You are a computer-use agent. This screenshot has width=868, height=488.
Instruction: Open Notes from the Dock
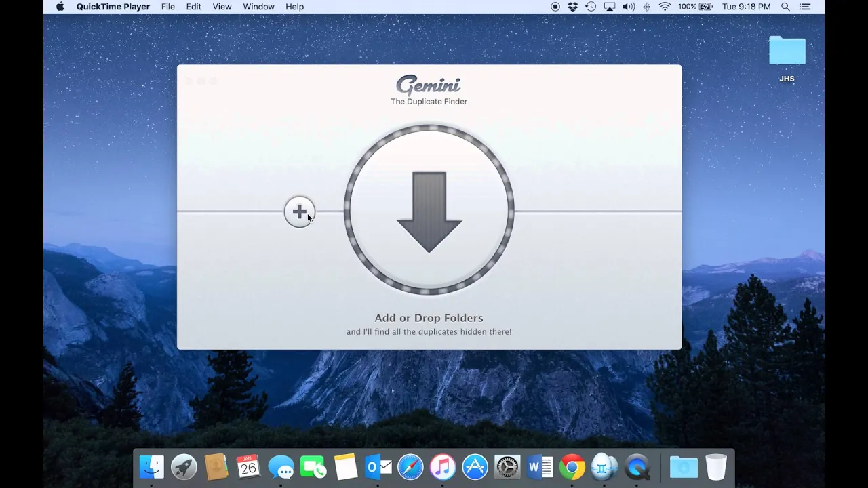click(x=345, y=467)
